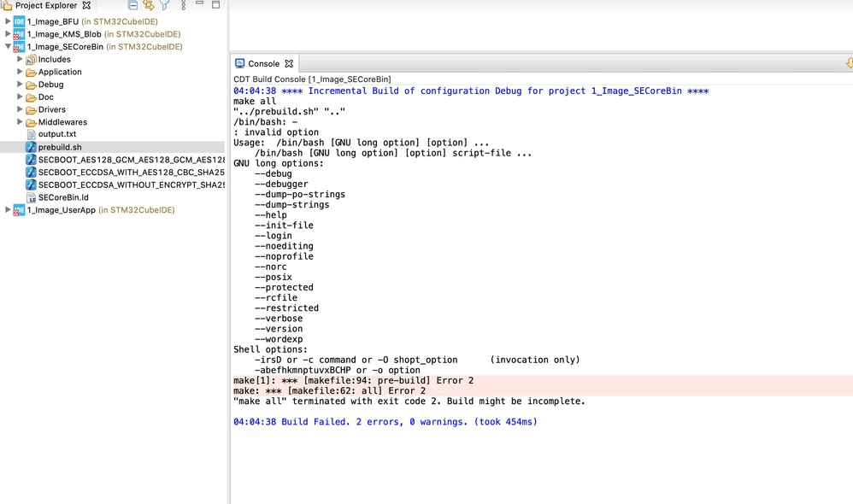Image resolution: width=853 pixels, height=504 pixels.
Task: Expand the Middlewares folder
Action: click(20, 122)
